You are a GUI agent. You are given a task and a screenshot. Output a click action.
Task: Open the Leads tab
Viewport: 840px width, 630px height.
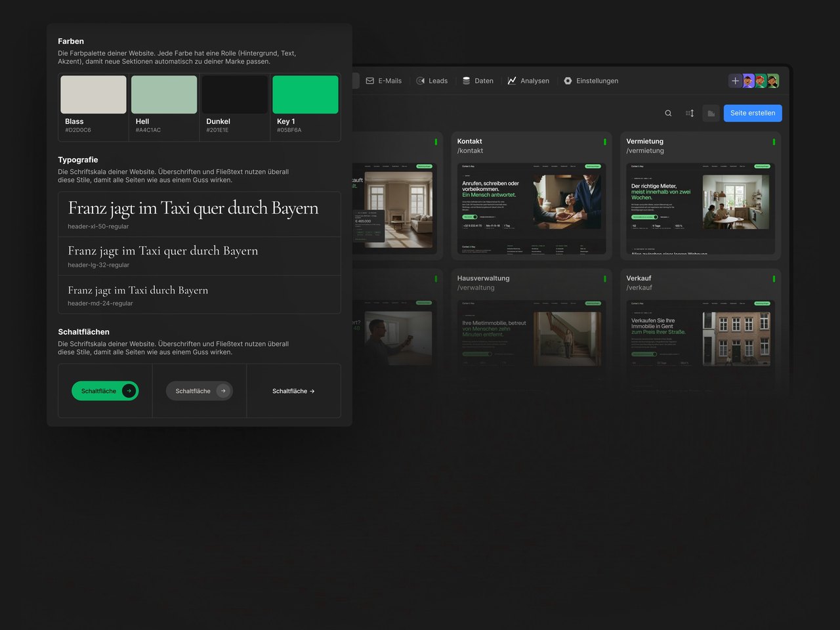tap(432, 81)
